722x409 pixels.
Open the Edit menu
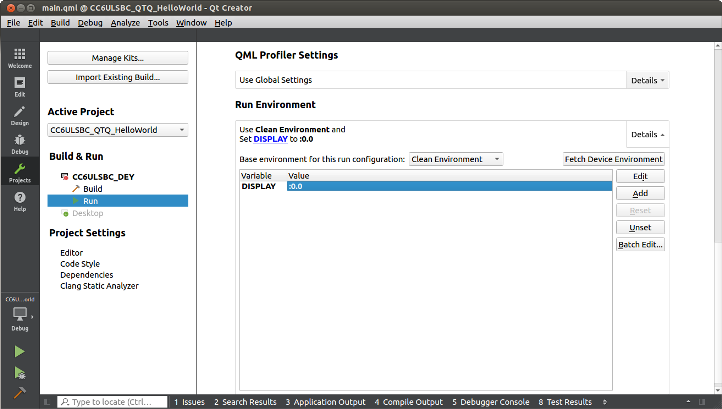35,23
